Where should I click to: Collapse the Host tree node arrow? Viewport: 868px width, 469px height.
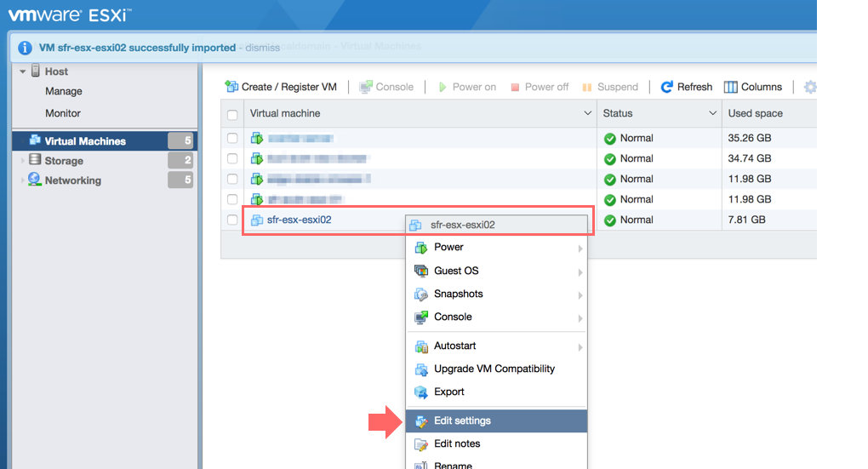pyautogui.click(x=23, y=71)
